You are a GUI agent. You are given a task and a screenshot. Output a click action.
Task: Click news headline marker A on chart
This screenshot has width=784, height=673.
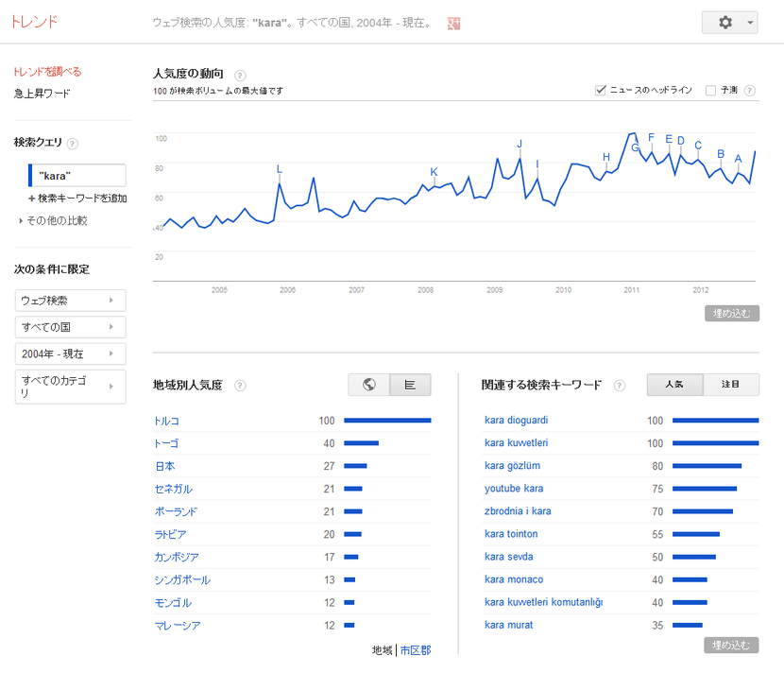coord(738,159)
